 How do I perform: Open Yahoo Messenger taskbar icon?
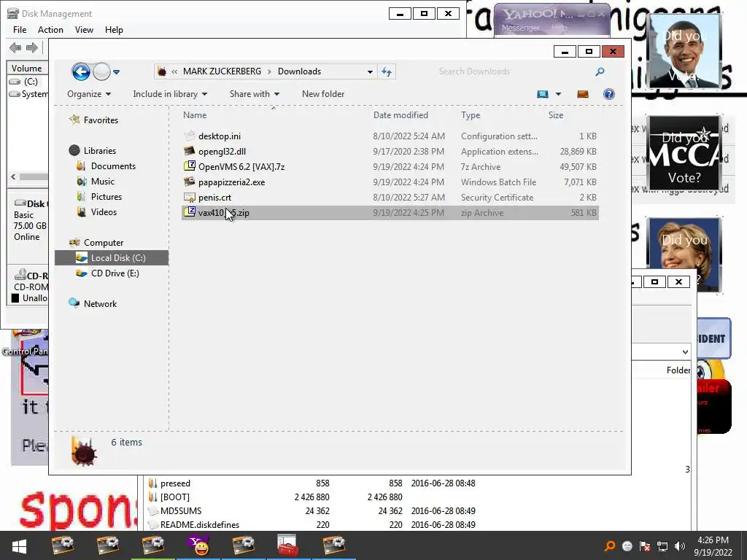199,545
